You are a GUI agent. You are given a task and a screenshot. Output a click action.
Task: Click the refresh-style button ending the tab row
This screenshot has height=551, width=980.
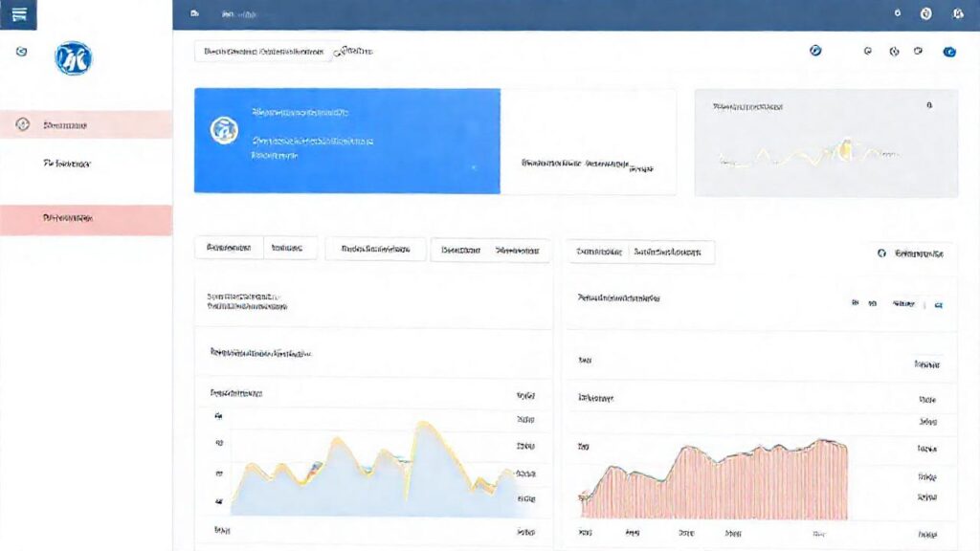pos(911,253)
